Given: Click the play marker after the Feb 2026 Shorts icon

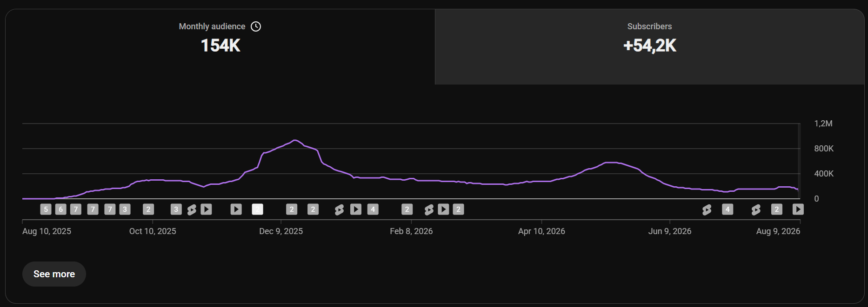Looking at the screenshot, I should coord(444,209).
